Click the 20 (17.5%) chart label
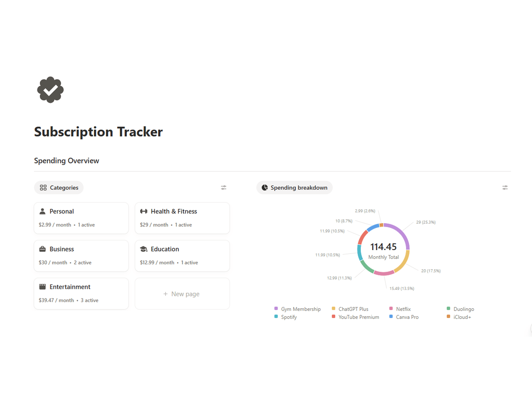 point(431,271)
